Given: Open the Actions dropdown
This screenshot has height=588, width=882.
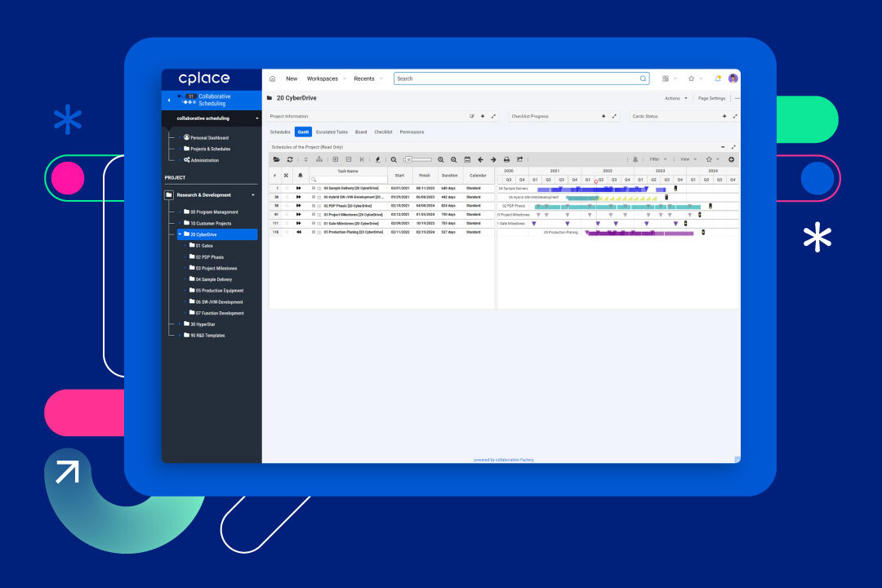Looking at the screenshot, I should [676, 99].
